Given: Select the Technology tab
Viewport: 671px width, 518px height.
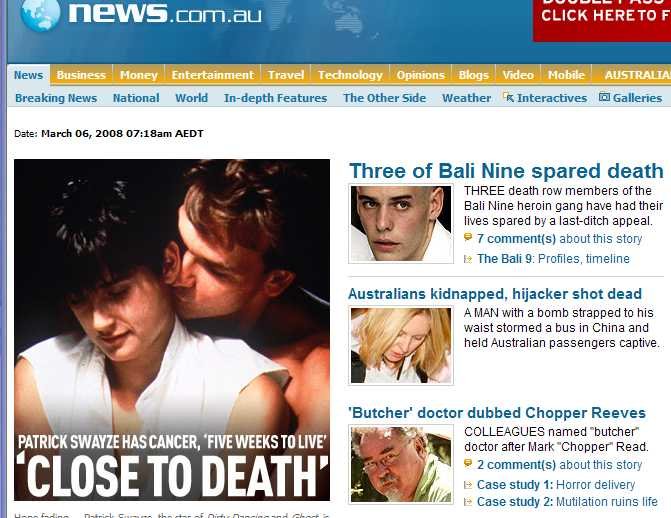Looking at the screenshot, I should click(x=350, y=75).
